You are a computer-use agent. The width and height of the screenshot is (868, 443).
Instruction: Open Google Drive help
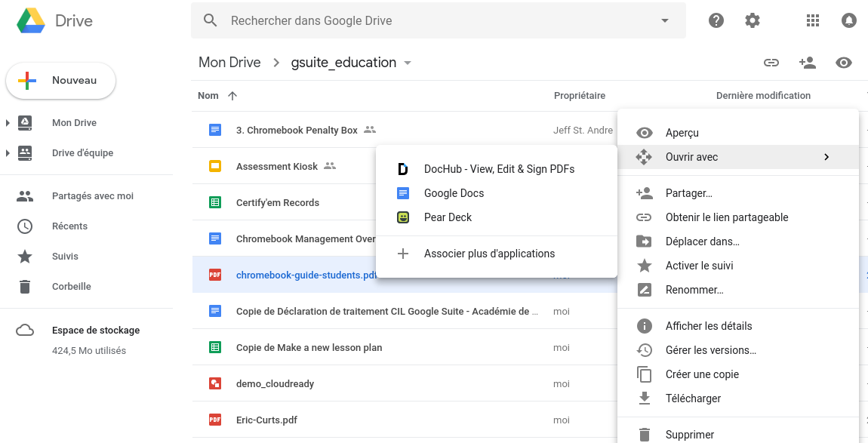point(716,20)
